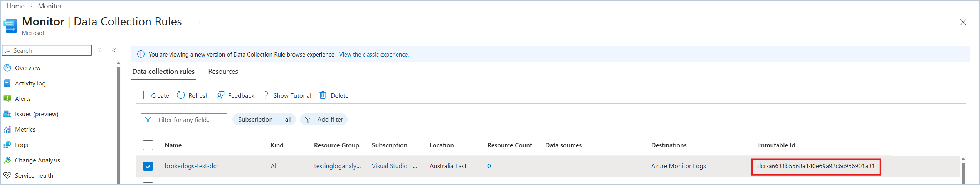Open Issues (preview) menu entry
The image size is (980, 185).
click(37, 114)
